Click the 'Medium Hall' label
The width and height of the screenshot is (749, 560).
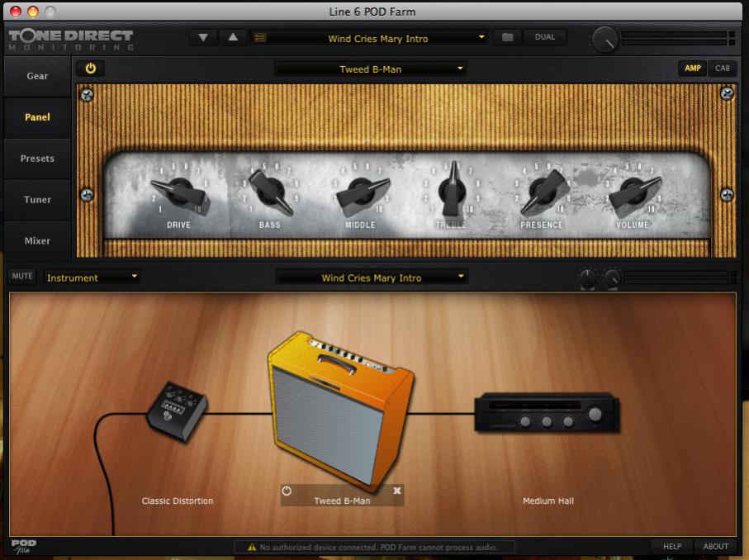548,501
